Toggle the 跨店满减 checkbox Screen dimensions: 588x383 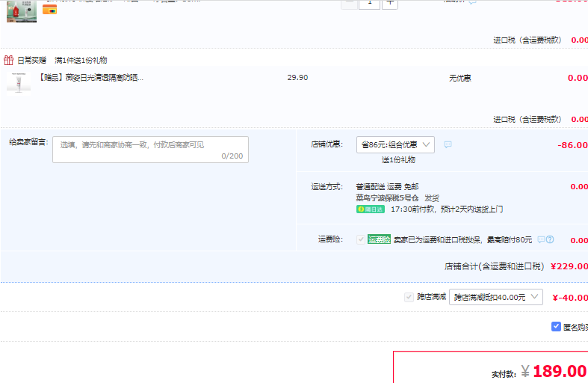click(409, 297)
